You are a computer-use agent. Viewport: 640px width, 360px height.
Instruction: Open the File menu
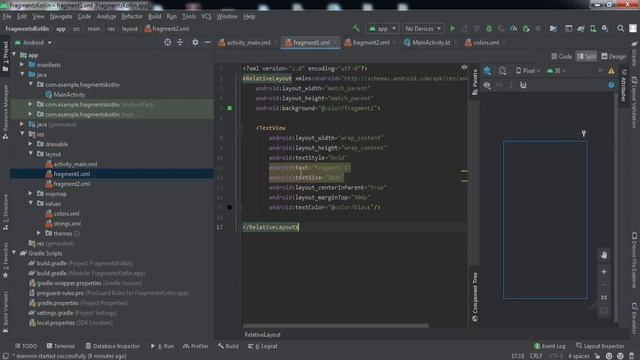[x=7, y=17]
